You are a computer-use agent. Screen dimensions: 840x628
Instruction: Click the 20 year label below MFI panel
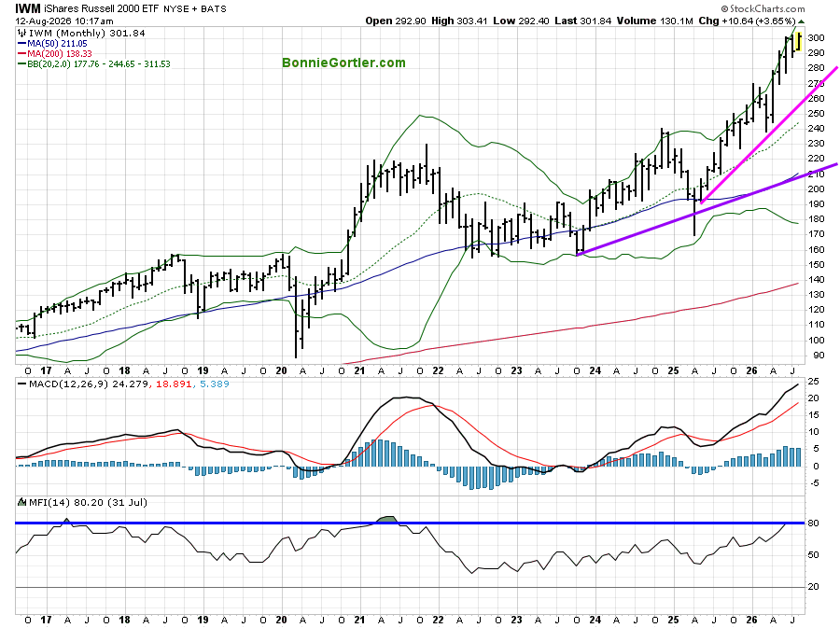pyautogui.click(x=281, y=620)
